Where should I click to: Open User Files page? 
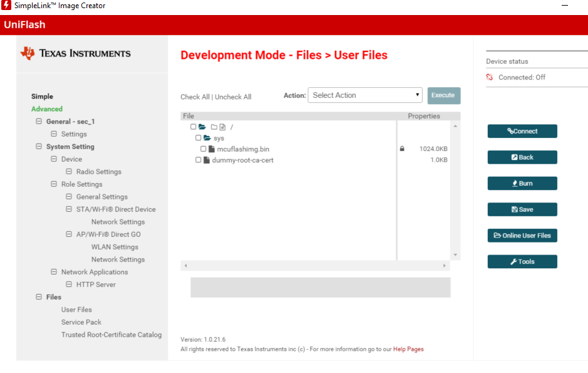[76, 310]
